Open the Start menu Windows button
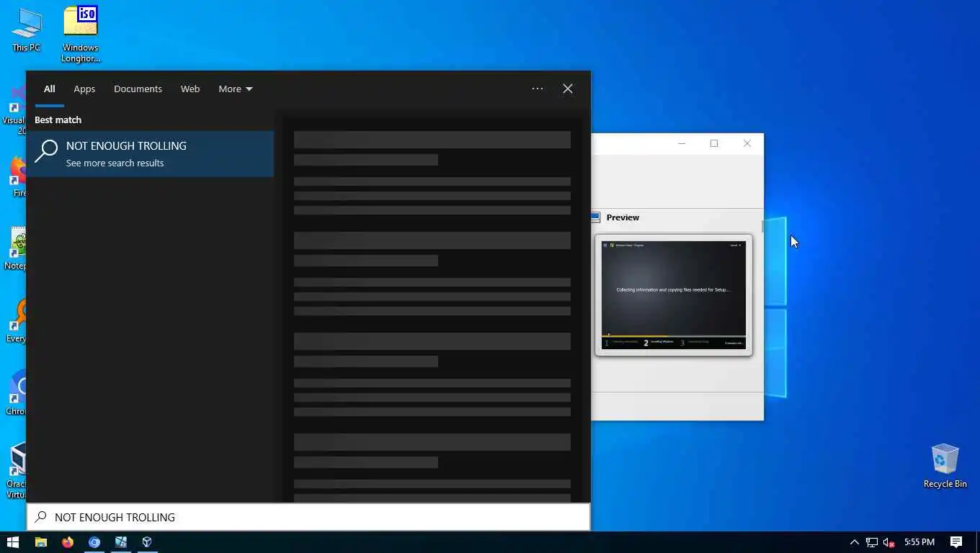 [13, 542]
